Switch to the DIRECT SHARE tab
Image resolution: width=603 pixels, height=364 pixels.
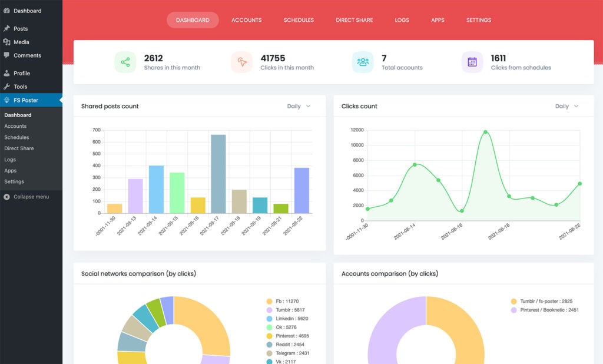point(354,20)
